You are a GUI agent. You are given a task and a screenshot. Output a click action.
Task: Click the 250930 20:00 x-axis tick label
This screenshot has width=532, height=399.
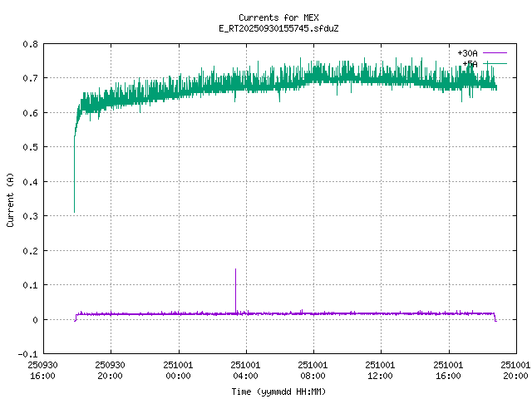click(110, 369)
